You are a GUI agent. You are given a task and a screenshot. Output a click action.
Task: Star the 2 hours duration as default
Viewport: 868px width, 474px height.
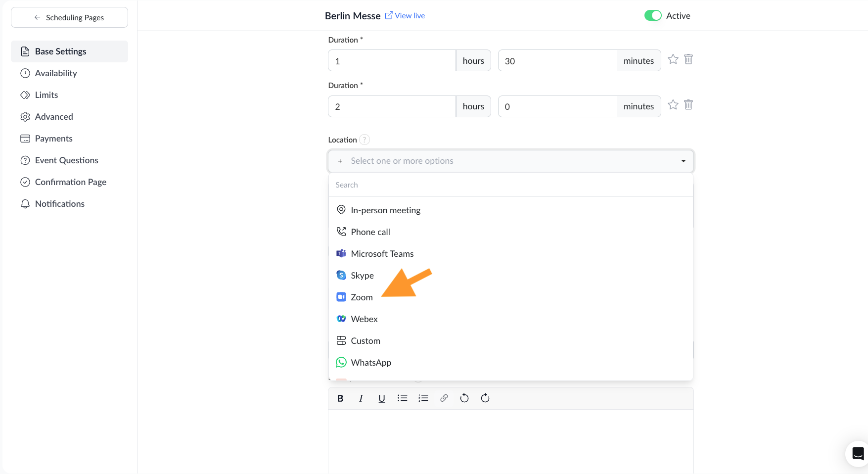tap(673, 105)
